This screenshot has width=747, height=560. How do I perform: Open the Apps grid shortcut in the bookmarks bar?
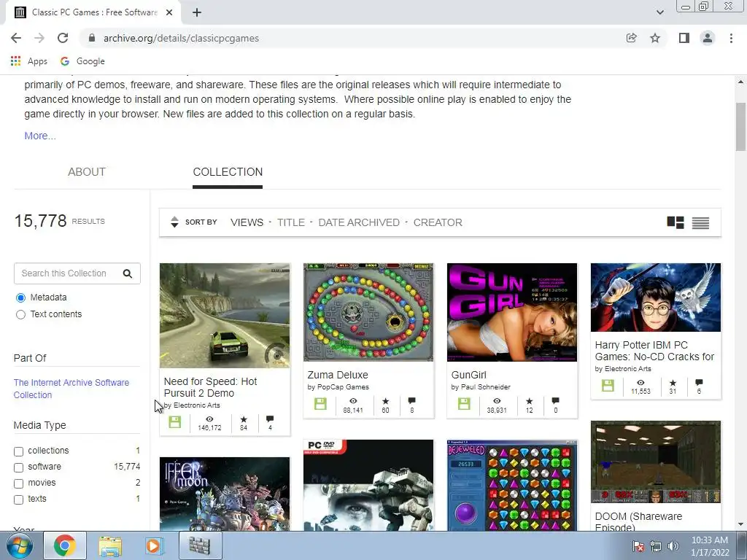[28, 61]
